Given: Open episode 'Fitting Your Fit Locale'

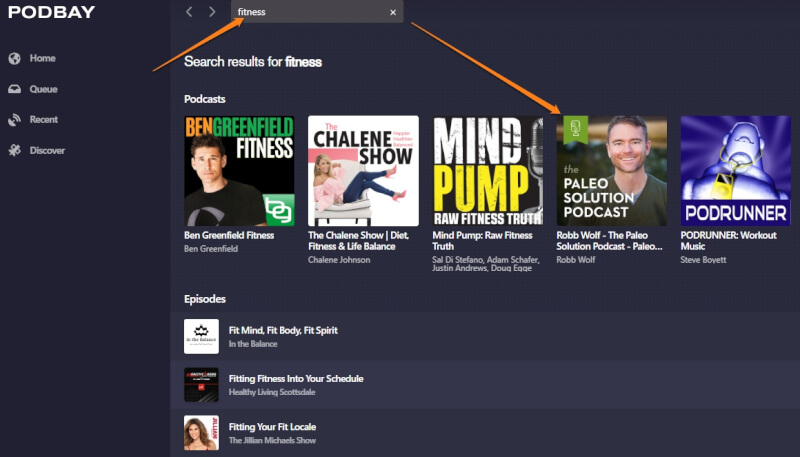Looking at the screenshot, I should click(x=272, y=427).
